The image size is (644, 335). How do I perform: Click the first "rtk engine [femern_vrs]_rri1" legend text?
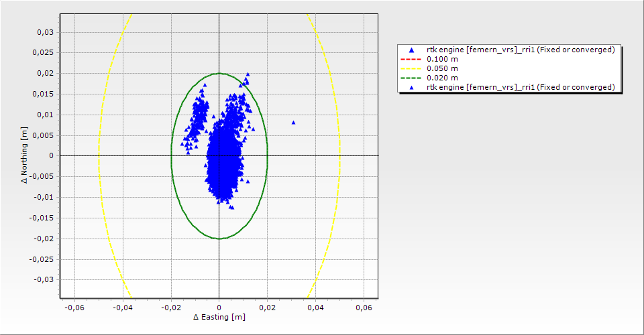pyautogui.click(x=521, y=50)
